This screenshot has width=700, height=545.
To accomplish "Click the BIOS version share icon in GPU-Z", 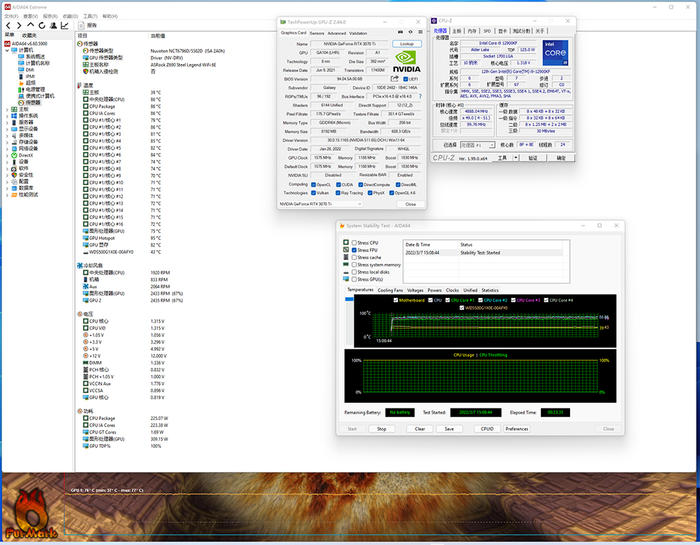I will 396,79.
